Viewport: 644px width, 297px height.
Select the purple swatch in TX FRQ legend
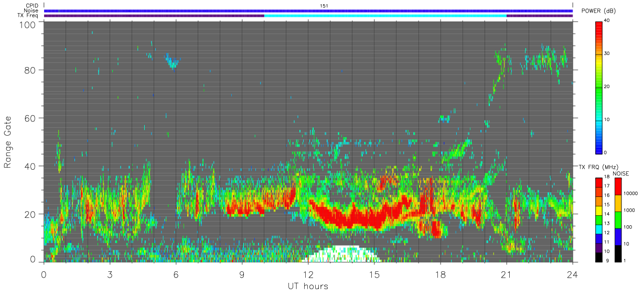[x=598, y=247]
